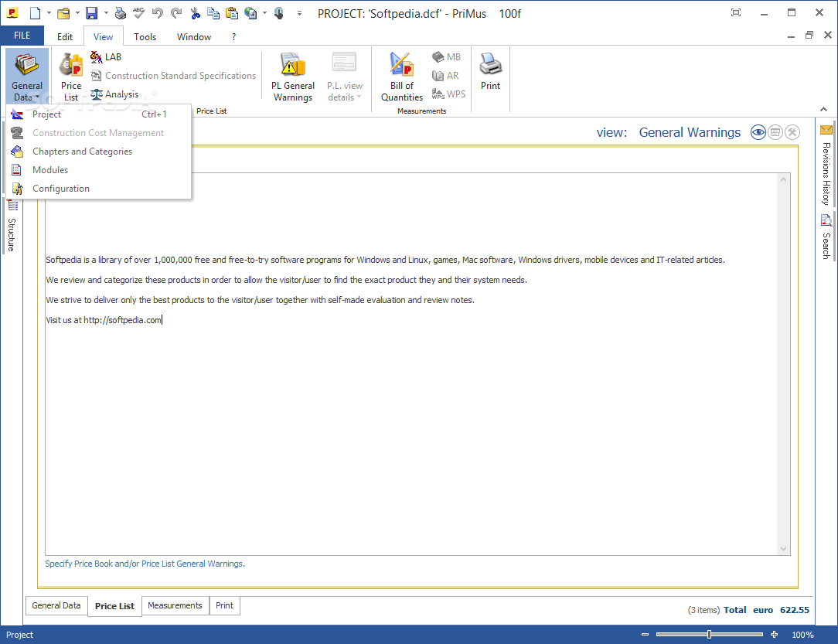
Task: Click the Visit us at softpedia.com line
Action: pos(104,320)
